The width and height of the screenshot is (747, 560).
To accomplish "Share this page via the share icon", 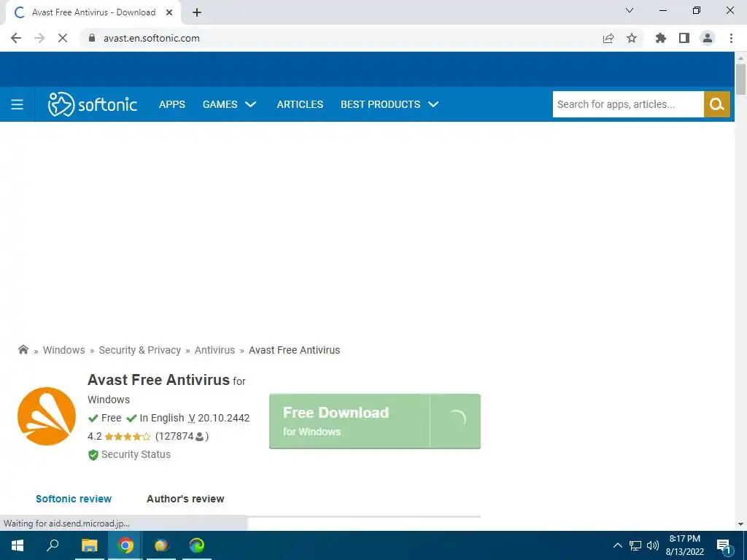I will [608, 38].
